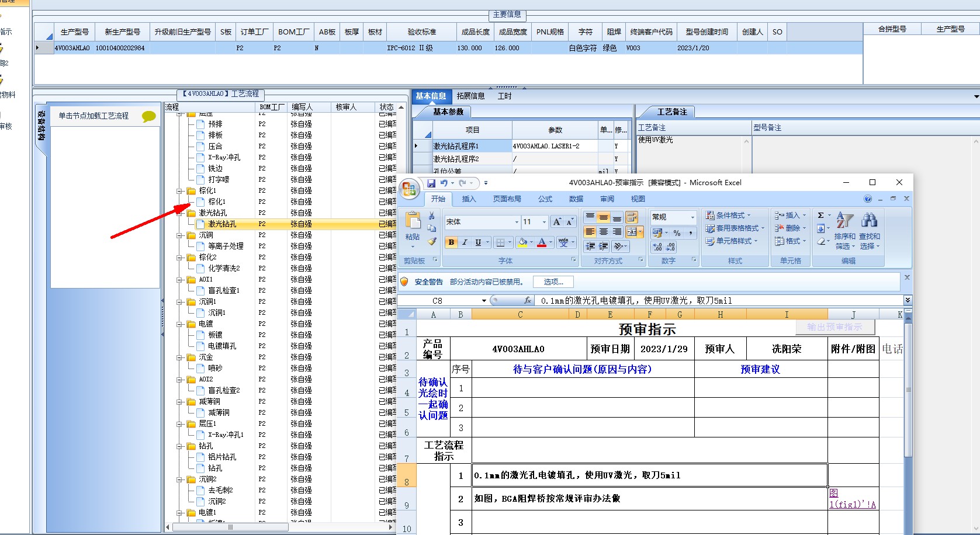Decrease indent in alignment group

point(590,246)
